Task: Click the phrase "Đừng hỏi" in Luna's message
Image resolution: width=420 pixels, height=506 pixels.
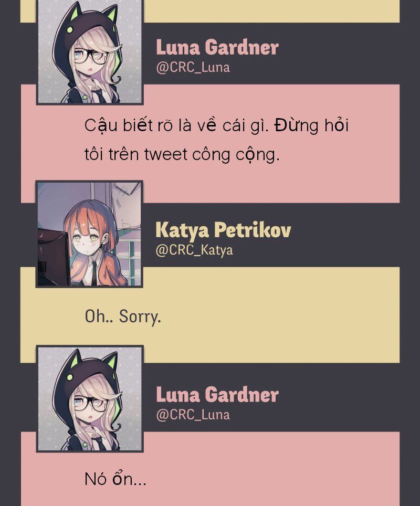Action: coord(311,125)
